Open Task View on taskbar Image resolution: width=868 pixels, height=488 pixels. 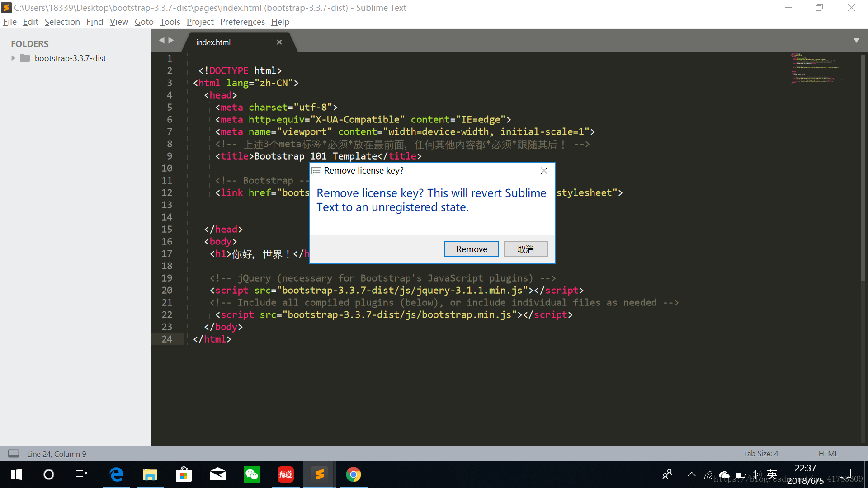coord(81,474)
